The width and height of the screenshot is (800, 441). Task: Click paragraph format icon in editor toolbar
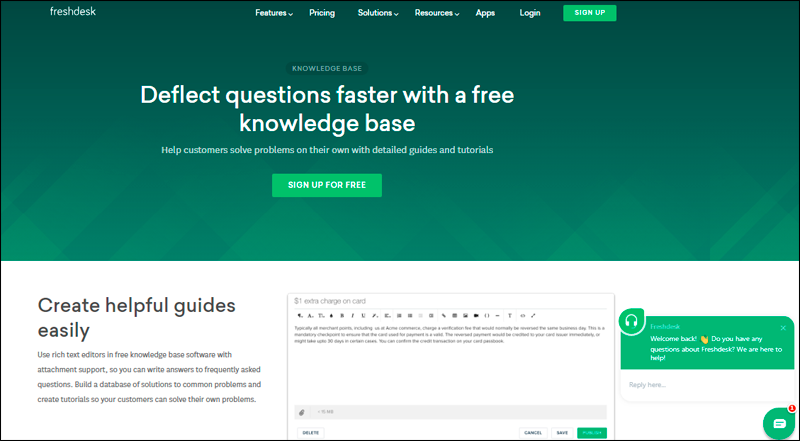click(x=299, y=315)
